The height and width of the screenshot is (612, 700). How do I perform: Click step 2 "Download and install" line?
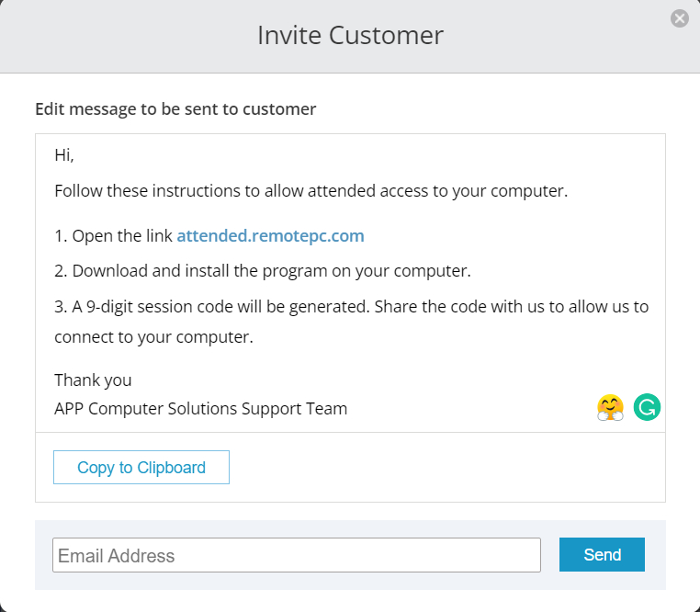(x=184, y=271)
